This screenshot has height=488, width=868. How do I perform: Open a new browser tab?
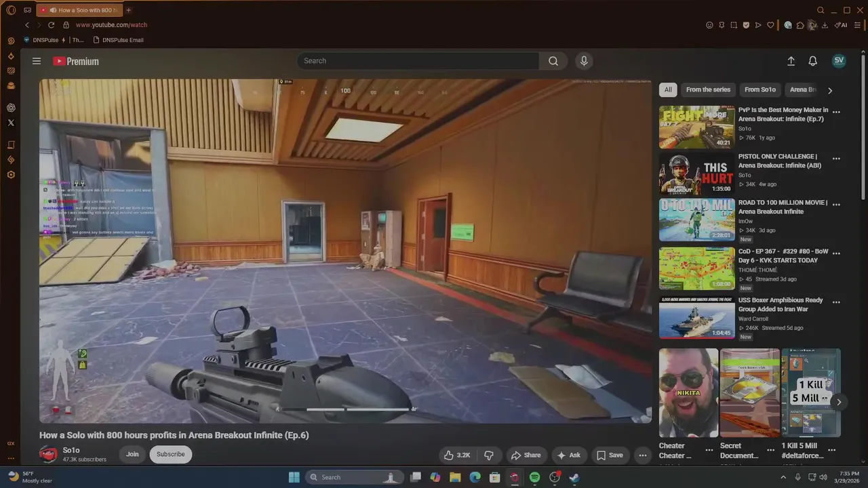128,10
